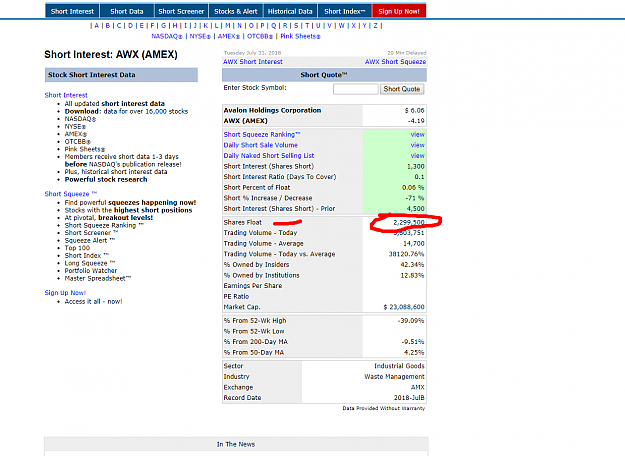The height and width of the screenshot is (456, 625).
Task: Select the Waste Management industry value
Action: pos(394,377)
